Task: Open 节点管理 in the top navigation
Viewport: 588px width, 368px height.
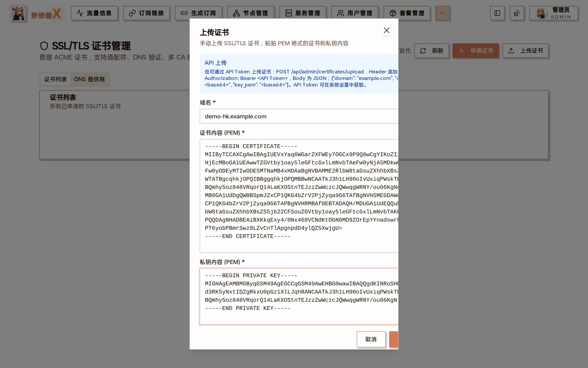Action: tap(251, 13)
